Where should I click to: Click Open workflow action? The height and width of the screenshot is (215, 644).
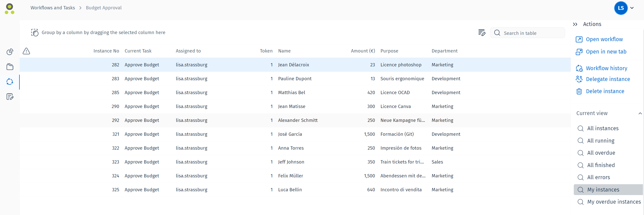coord(604,39)
